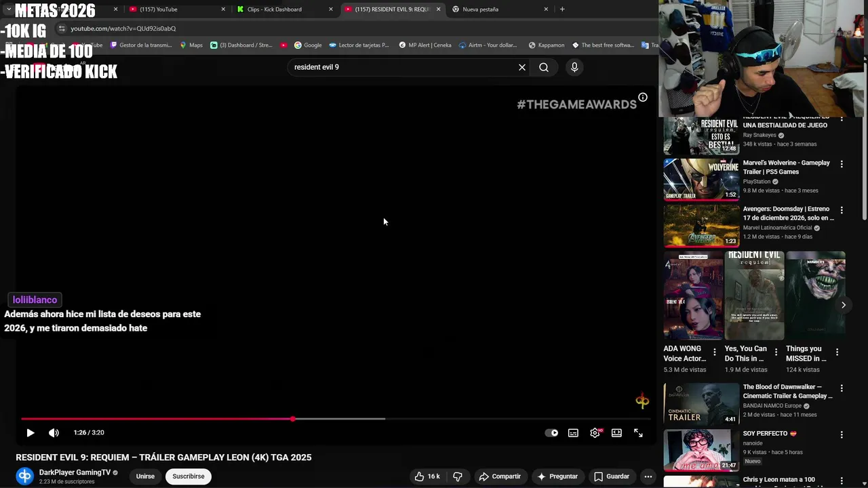Open The Blood of Dawnwalker trailer thumbnail
Viewport: 868px width, 488px height.
tap(701, 405)
